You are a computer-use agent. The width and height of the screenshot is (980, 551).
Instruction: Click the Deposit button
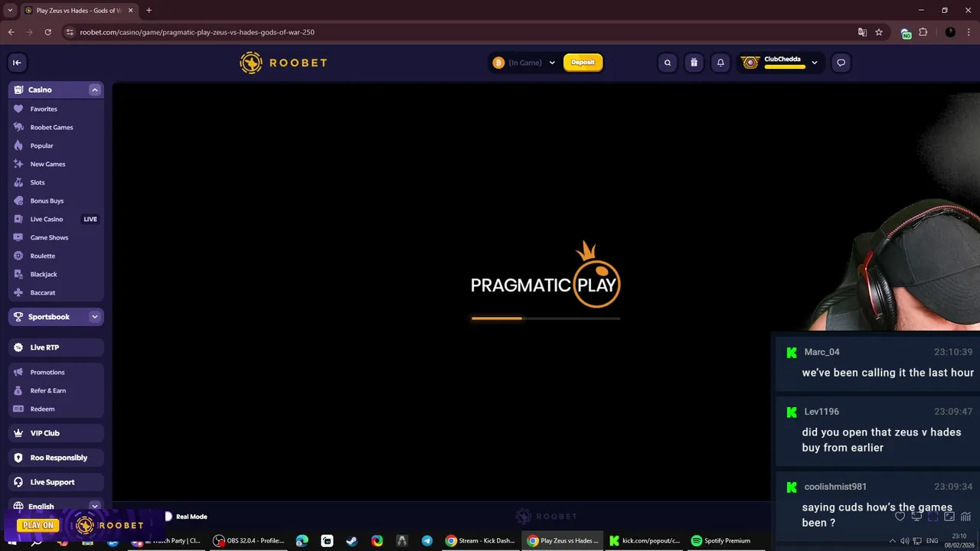point(583,63)
